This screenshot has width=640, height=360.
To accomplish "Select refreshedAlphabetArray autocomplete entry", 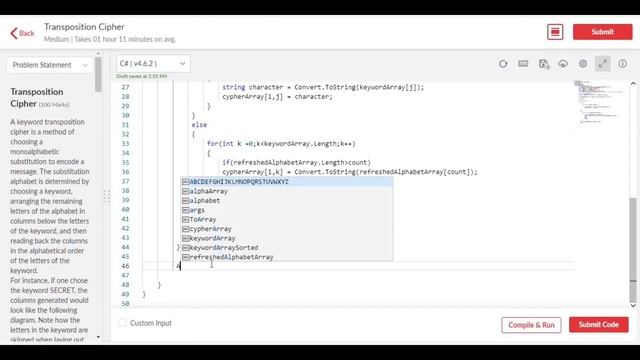I will coord(287,257).
